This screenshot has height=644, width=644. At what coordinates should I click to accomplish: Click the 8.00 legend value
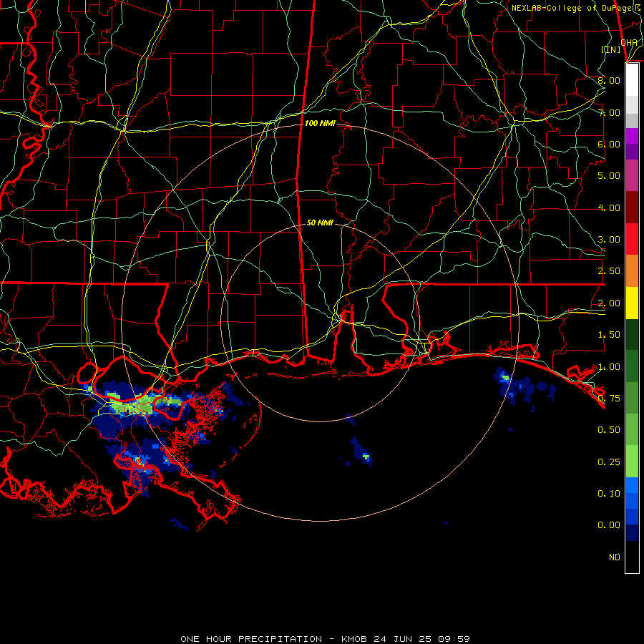tap(609, 80)
